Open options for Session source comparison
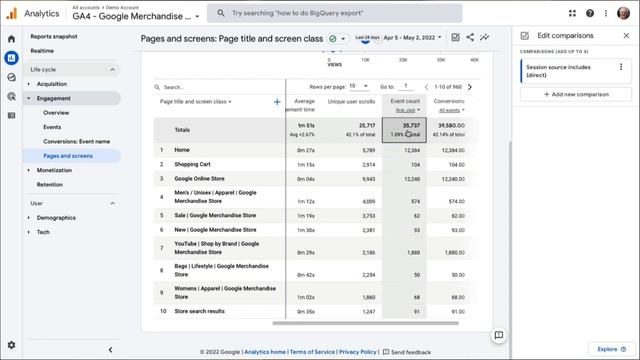This screenshot has width=640, height=360. 621,67
